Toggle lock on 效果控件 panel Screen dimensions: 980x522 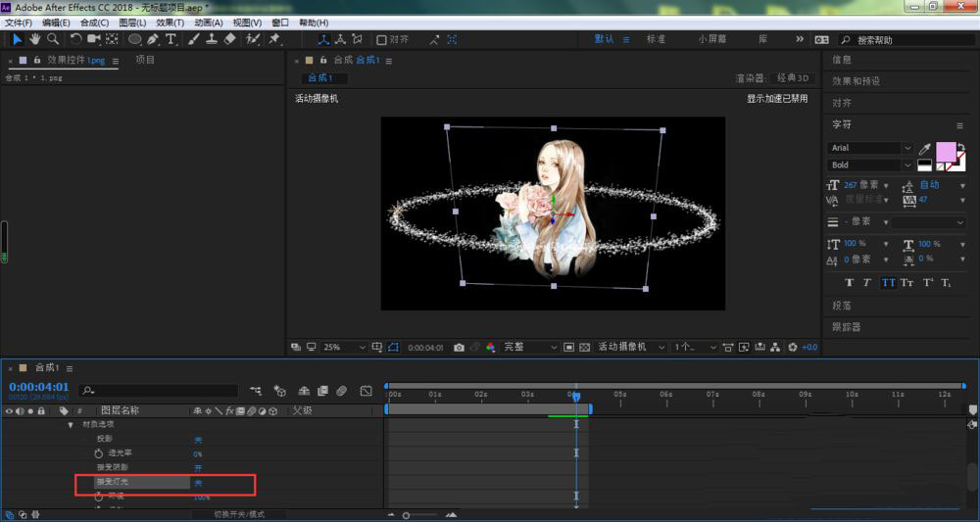(x=37, y=60)
